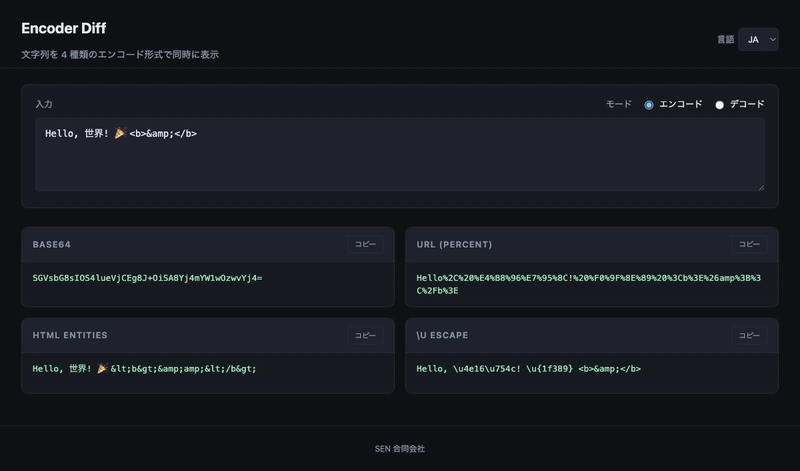This screenshot has height=471, width=800.
Task: Click the \U ESCAPE panel heading
Action: tap(442, 335)
